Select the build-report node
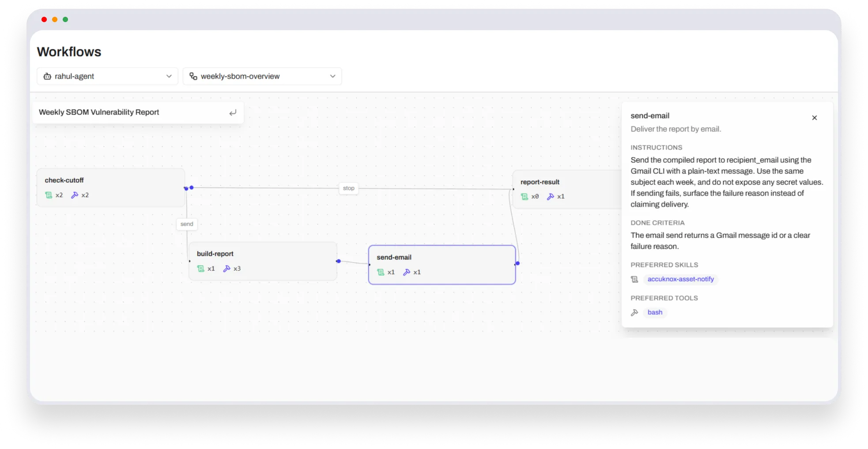This screenshot has width=868, height=449. [x=263, y=261]
